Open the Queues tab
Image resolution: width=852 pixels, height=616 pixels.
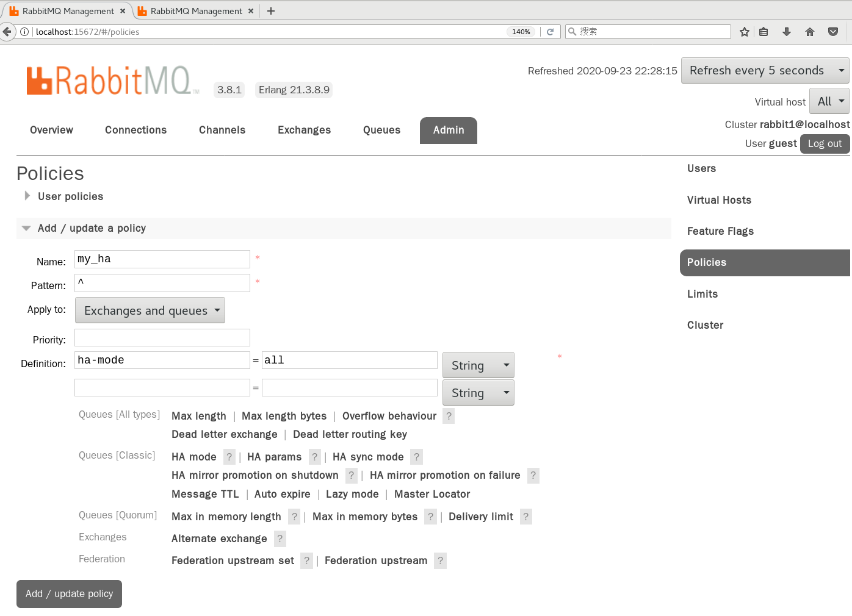381,130
